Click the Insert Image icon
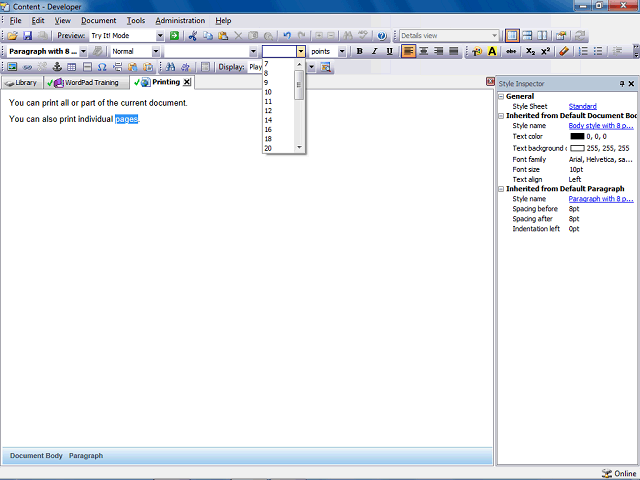Screen dimensions: 640x480 (12, 67)
